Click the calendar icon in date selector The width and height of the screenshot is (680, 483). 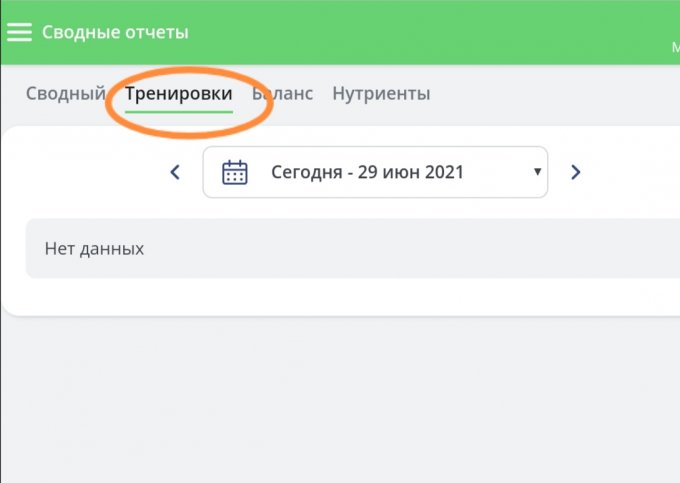coord(234,172)
